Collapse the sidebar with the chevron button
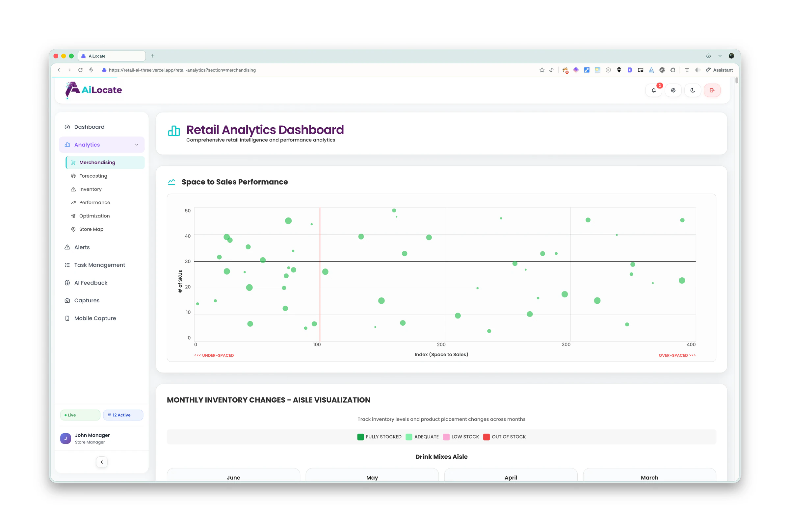Screen dimensions: 790x532 [102, 462]
